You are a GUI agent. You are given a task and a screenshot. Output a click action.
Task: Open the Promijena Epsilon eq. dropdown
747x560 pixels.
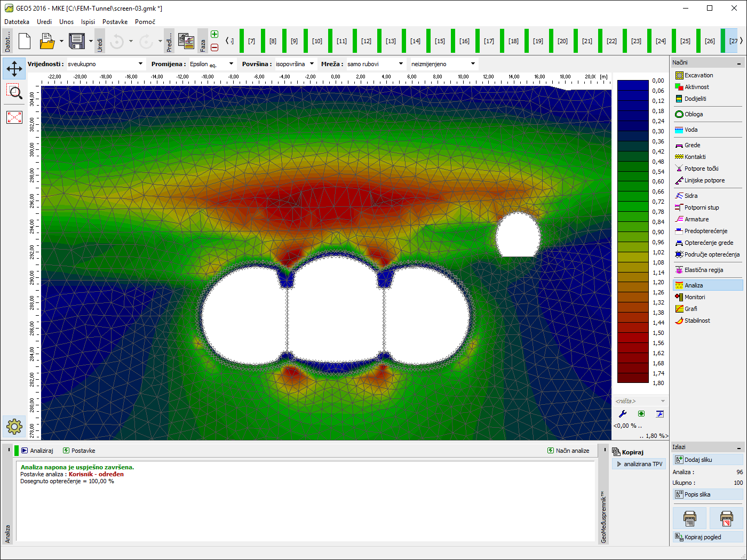pos(212,64)
